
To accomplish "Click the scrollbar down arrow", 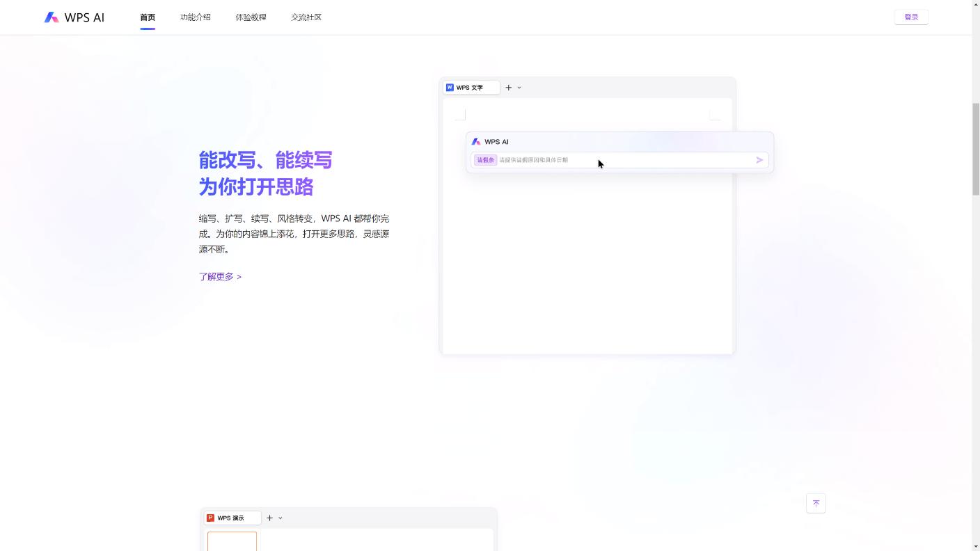I will coord(976,546).
